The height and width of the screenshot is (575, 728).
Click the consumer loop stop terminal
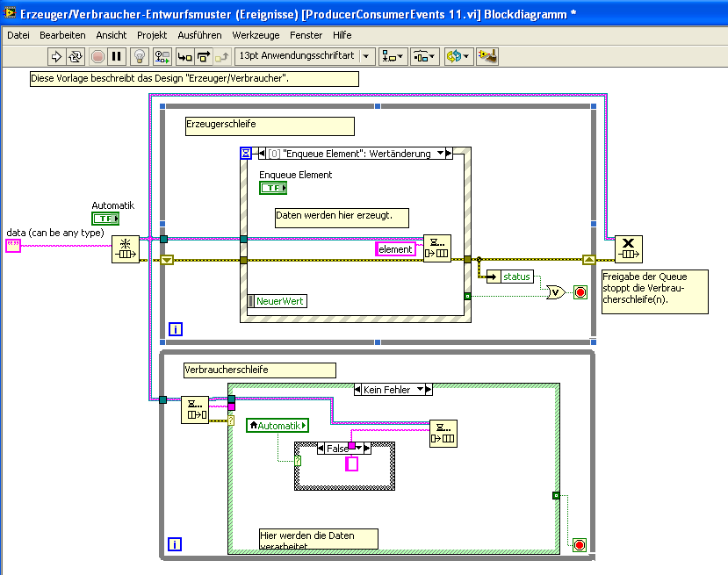(x=580, y=545)
